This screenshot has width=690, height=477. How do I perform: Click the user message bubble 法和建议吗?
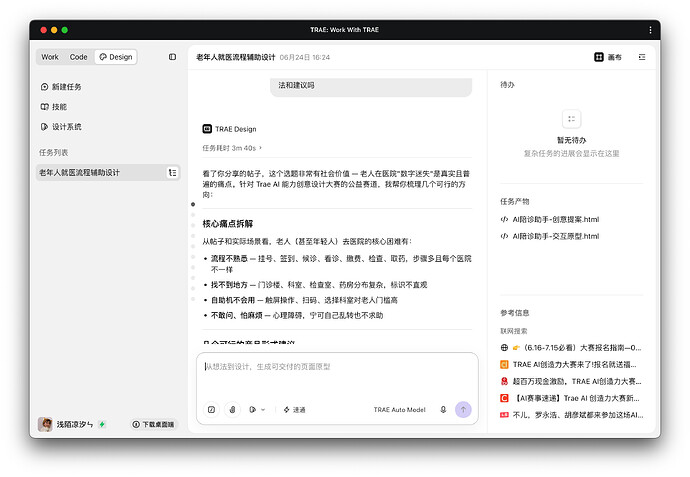coord(371,87)
